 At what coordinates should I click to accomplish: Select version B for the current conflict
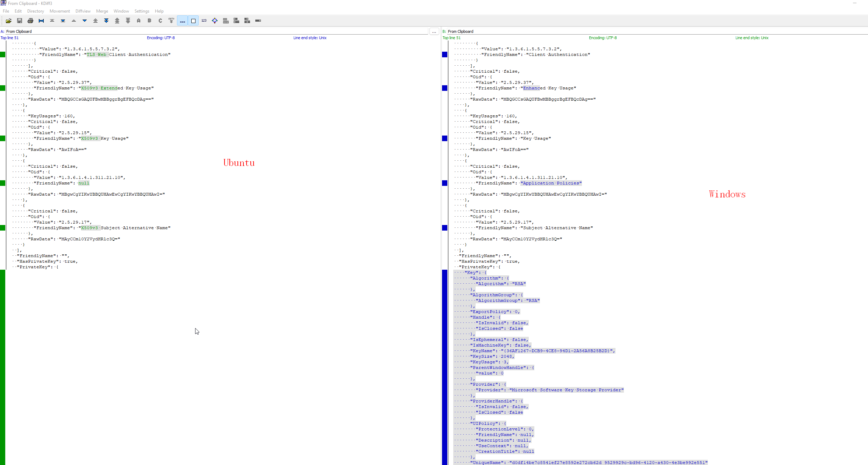[149, 21]
